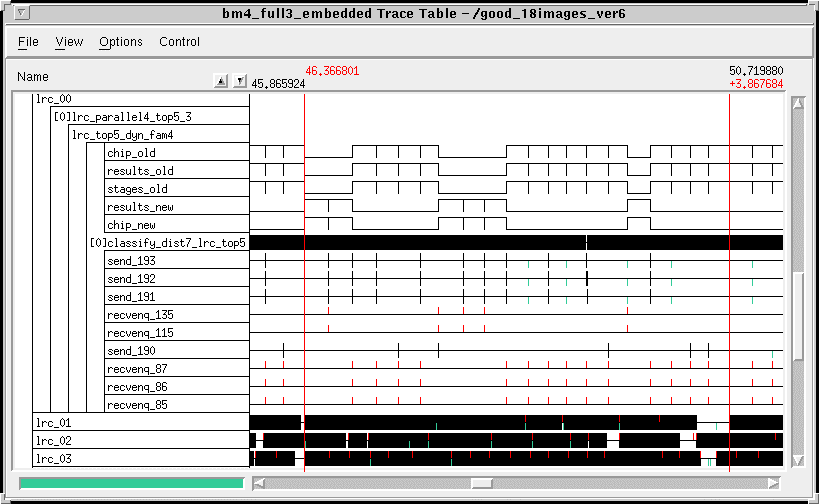819x504 pixels.
Task: Expand the lrc_01 trace row
Action: [53, 423]
